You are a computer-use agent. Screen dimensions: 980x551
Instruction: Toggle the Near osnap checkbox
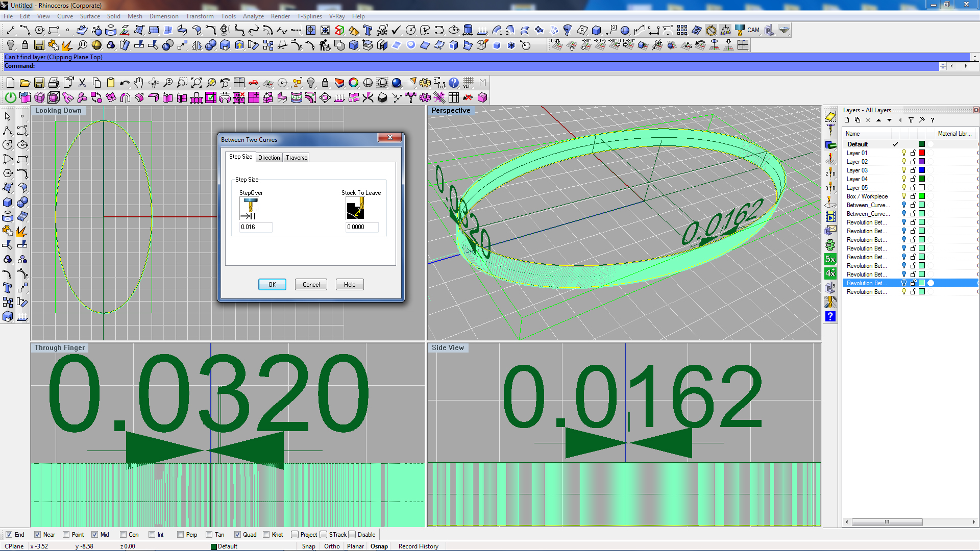point(37,535)
